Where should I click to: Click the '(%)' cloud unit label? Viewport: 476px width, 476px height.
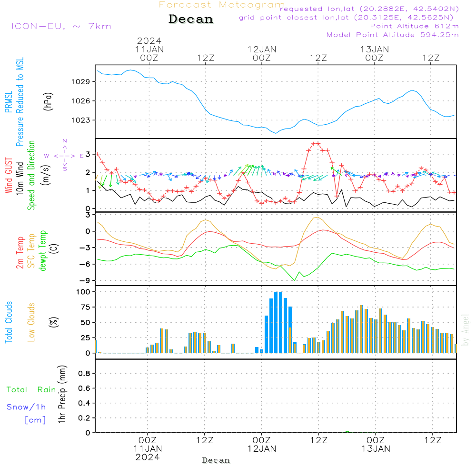pyautogui.click(x=53, y=322)
